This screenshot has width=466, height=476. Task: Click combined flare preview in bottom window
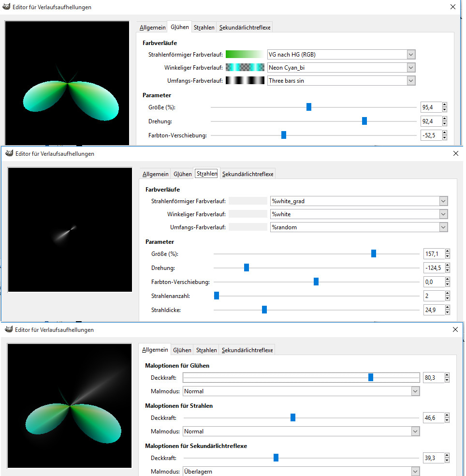point(70,405)
